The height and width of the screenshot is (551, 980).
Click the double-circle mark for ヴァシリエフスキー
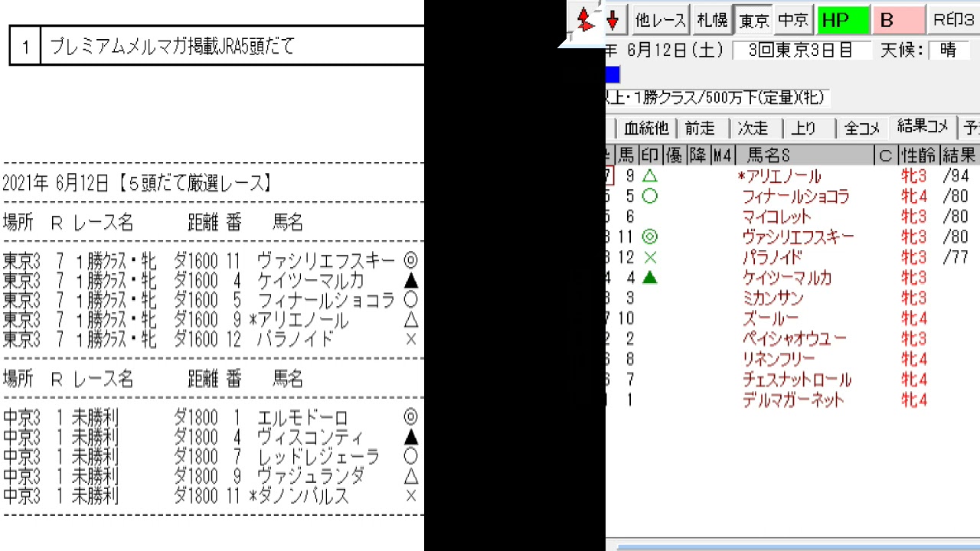(649, 237)
